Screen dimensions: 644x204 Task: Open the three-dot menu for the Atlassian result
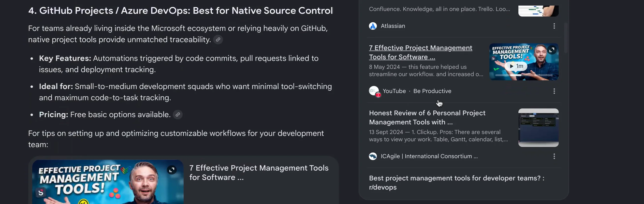(554, 26)
